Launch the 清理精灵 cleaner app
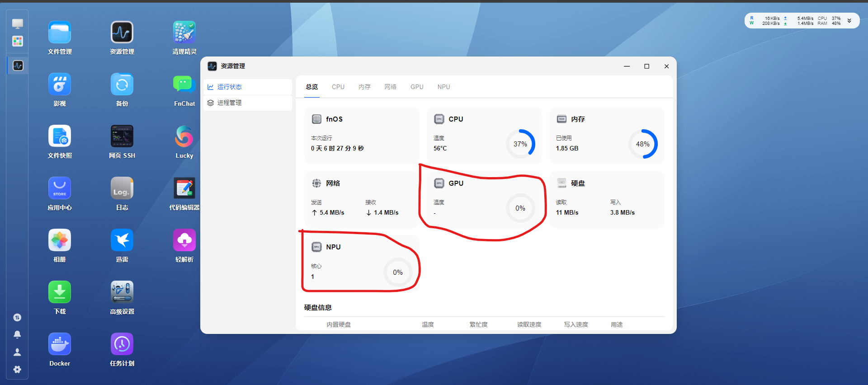 pos(184,33)
